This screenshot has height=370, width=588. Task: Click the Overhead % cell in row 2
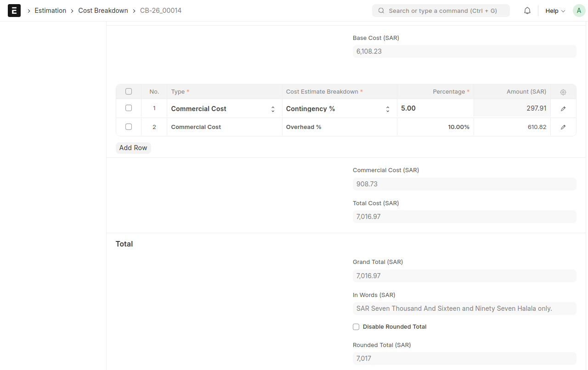pos(339,127)
